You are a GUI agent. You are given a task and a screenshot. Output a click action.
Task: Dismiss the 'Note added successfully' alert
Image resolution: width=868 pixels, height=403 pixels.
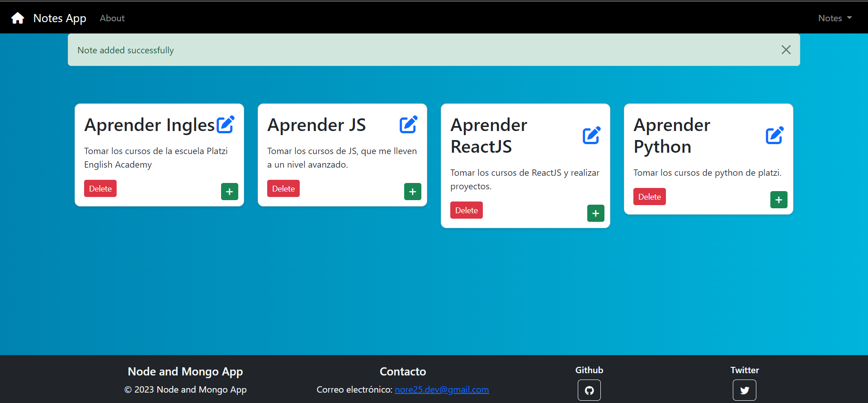pos(786,50)
